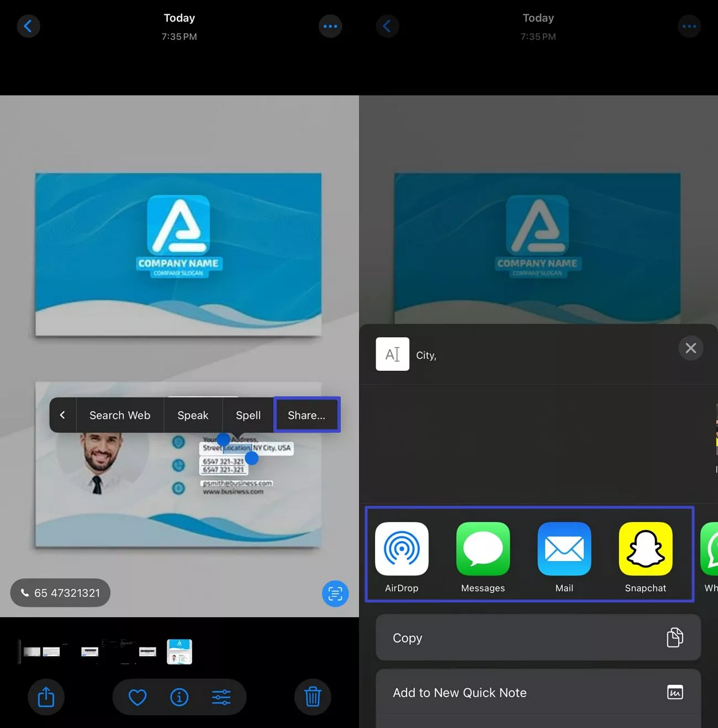This screenshot has width=718, height=728.
Task: Open the left more options ellipsis menu
Action: point(330,26)
